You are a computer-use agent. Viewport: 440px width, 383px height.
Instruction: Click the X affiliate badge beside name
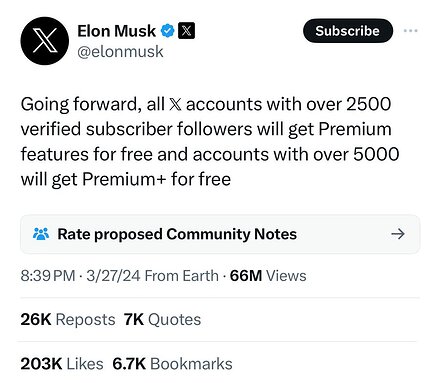[186, 31]
